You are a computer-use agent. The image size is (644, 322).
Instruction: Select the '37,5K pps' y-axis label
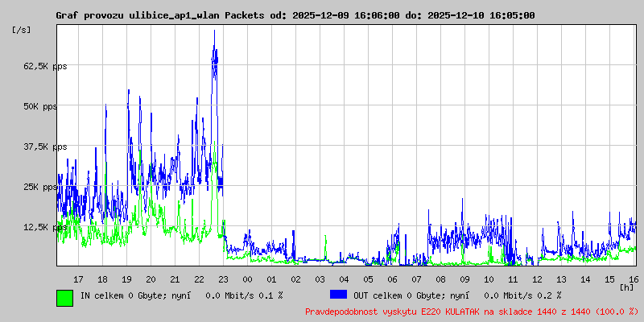click(45, 147)
